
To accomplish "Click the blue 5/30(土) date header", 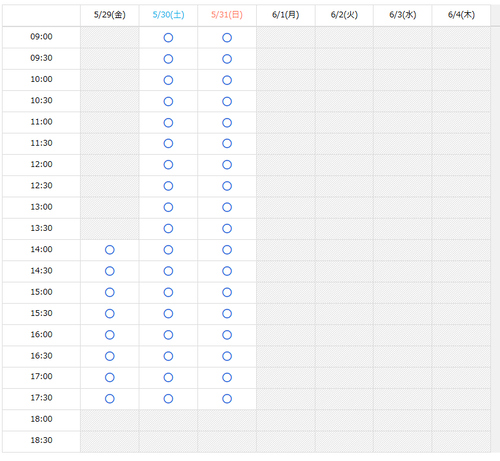I will (168, 15).
